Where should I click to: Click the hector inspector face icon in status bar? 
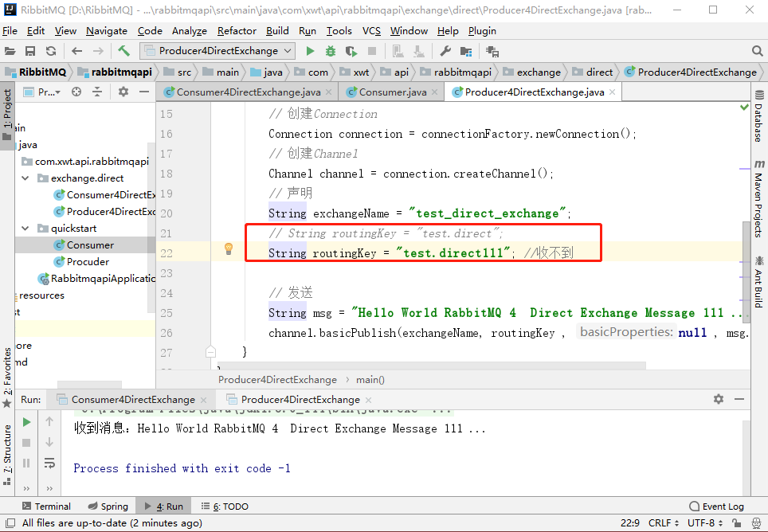click(757, 523)
